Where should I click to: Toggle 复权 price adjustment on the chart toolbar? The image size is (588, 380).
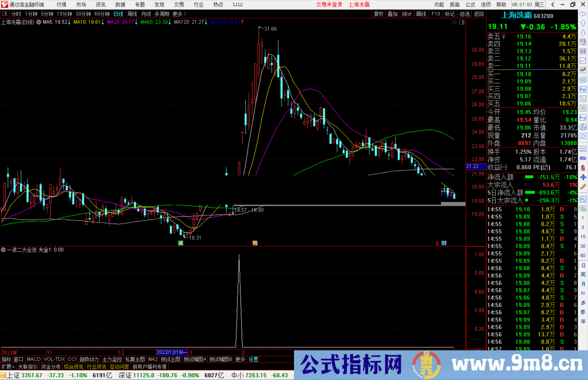(x=378, y=14)
